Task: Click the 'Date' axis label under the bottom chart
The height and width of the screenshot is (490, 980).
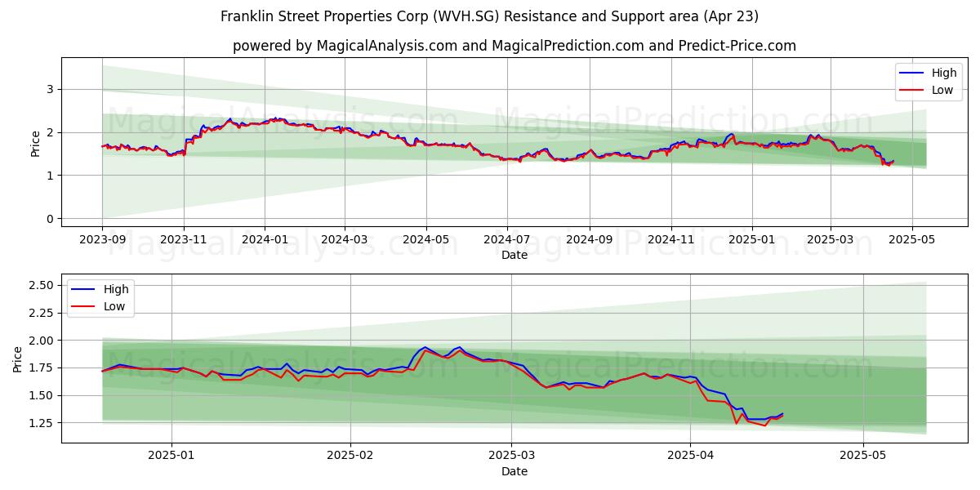Action: click(x=514, y=471)
